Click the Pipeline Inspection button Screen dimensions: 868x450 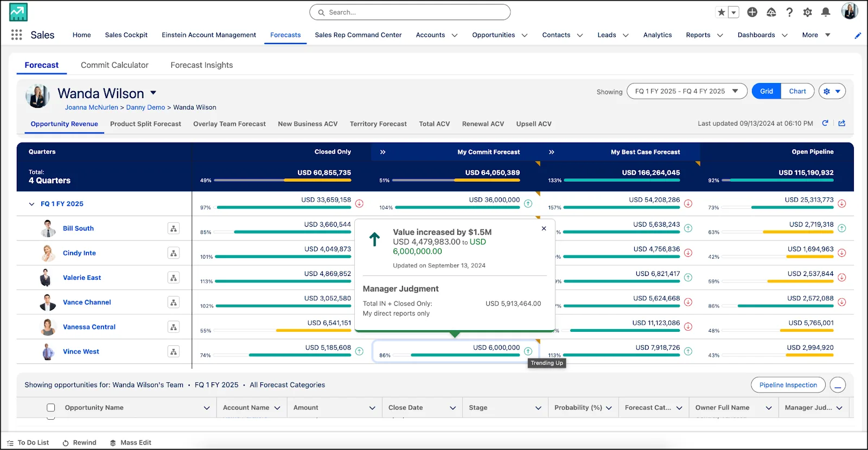coord(788,385)
